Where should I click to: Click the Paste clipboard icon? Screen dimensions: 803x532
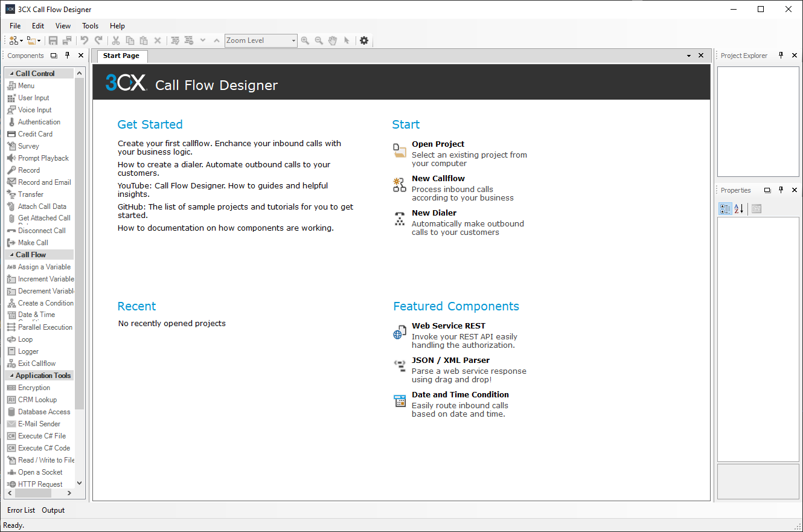click(144, 40)
